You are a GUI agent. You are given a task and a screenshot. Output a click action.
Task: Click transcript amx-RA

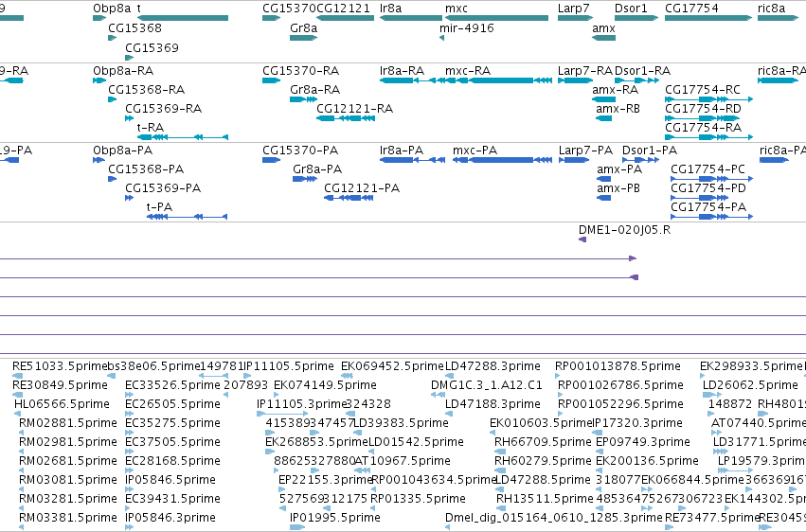(616, 90)
